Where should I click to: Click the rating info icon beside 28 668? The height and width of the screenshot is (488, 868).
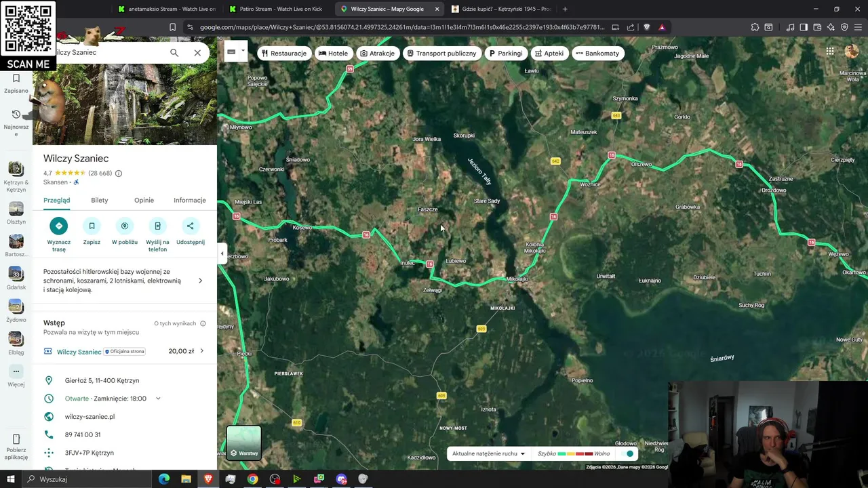click(119, 174)
